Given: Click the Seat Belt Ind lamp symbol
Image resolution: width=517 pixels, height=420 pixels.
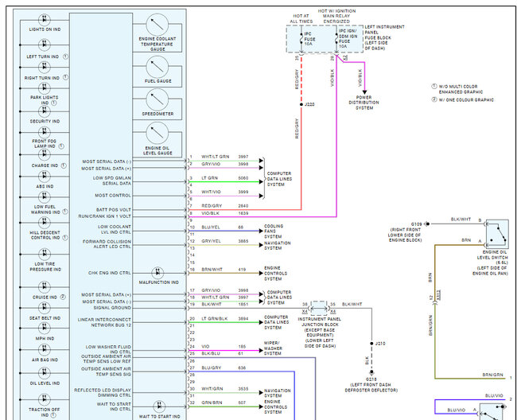Looking at the screenshot, I should tap(45, 308).
